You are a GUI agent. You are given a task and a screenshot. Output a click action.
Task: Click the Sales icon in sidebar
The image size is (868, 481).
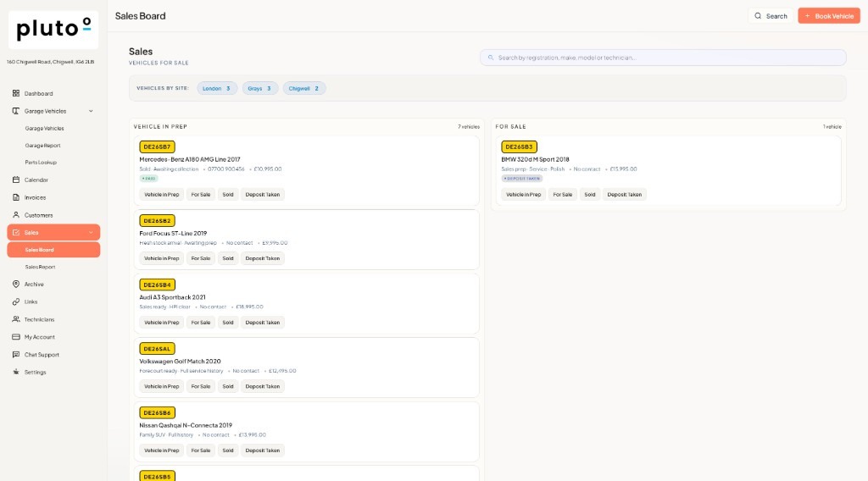pyautogui.click(x=16, y=233)
